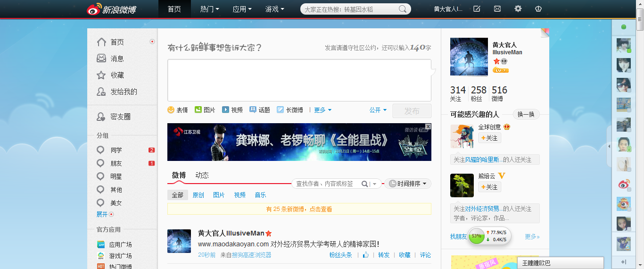Follow 熊培云 with 关注 button
The height and width of the screenshot is (269, 644).
point(490,187)
